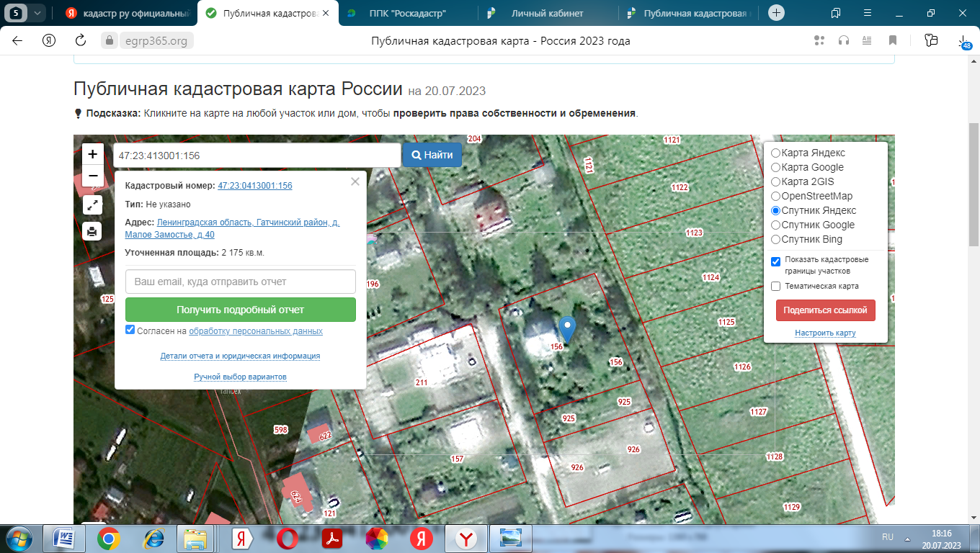This screenshot has width=980, height=553.
Task: Go back to the previous page
Action: click(17, 41)
